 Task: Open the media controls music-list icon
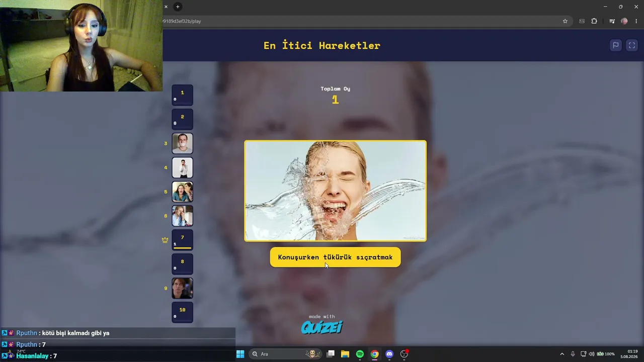612,21
